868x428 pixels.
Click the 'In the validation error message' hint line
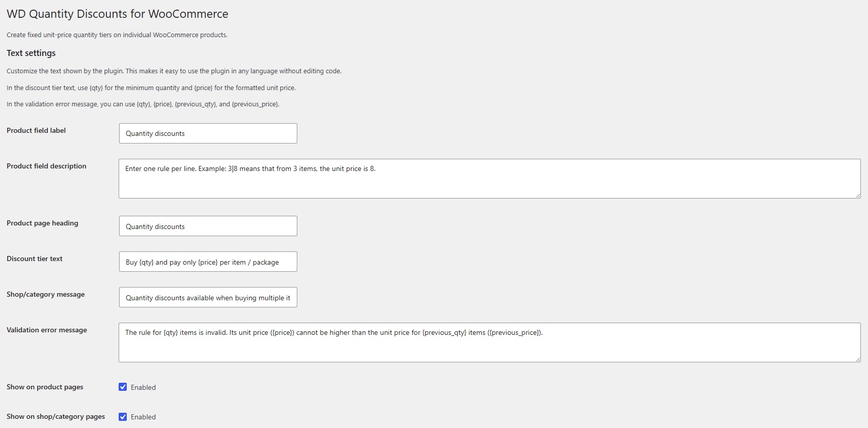coord(143,104)
